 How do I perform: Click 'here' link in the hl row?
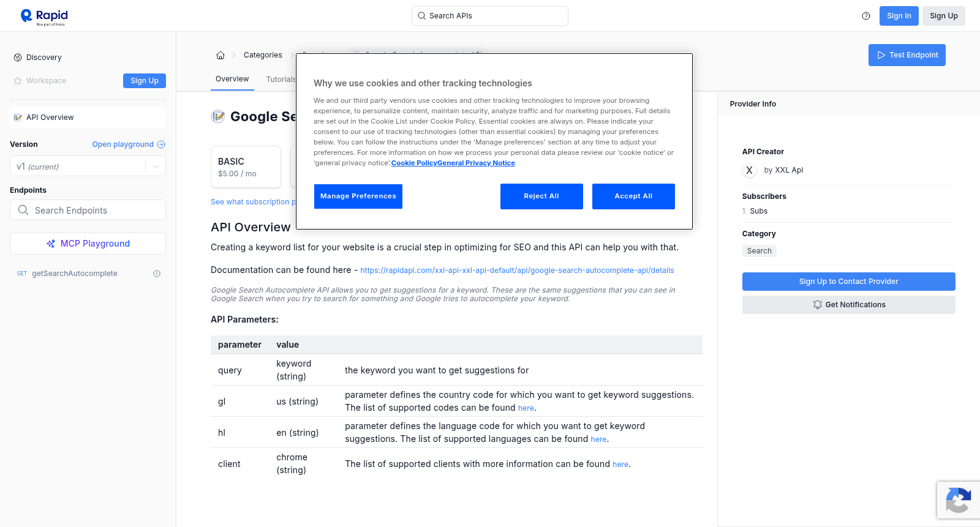pyautogui.click(x=598, y=439)
